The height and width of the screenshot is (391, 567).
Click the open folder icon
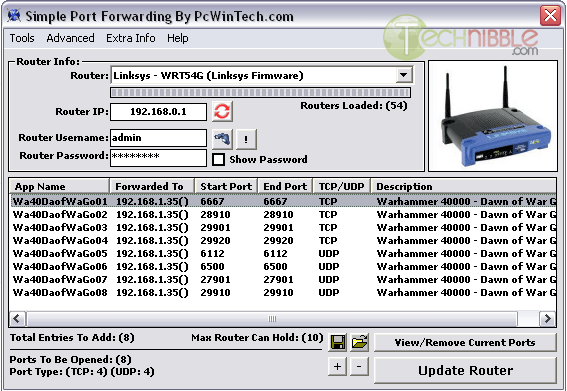(359, 342)
